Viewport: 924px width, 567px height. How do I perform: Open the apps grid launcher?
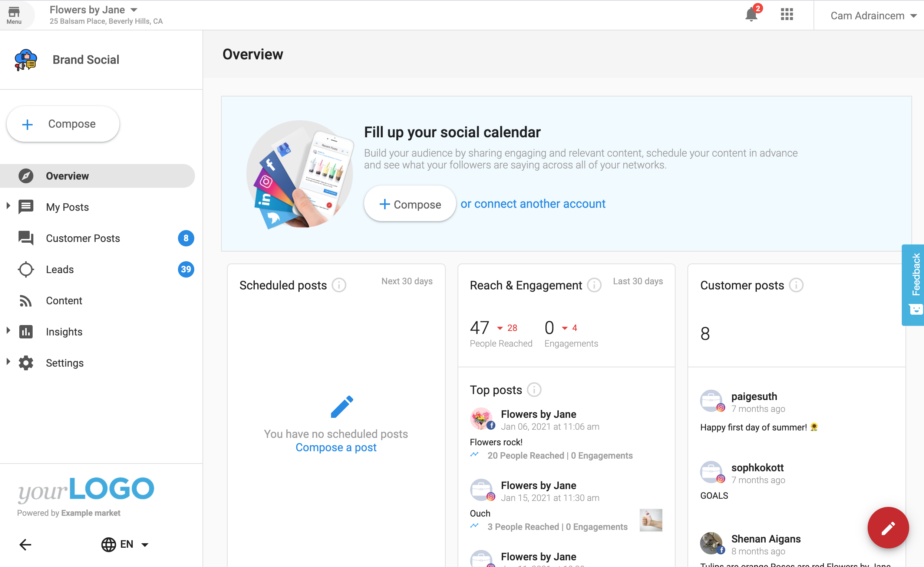click(x=787, y=15)
